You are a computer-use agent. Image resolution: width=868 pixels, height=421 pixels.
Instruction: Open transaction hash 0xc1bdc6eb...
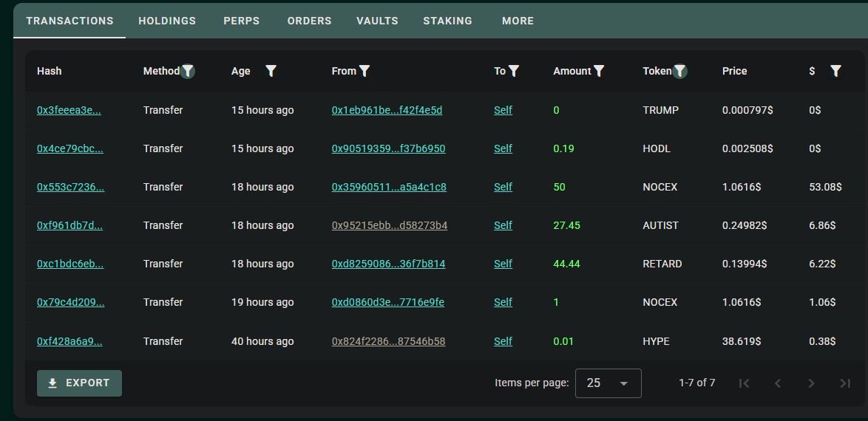pos(70,264)
